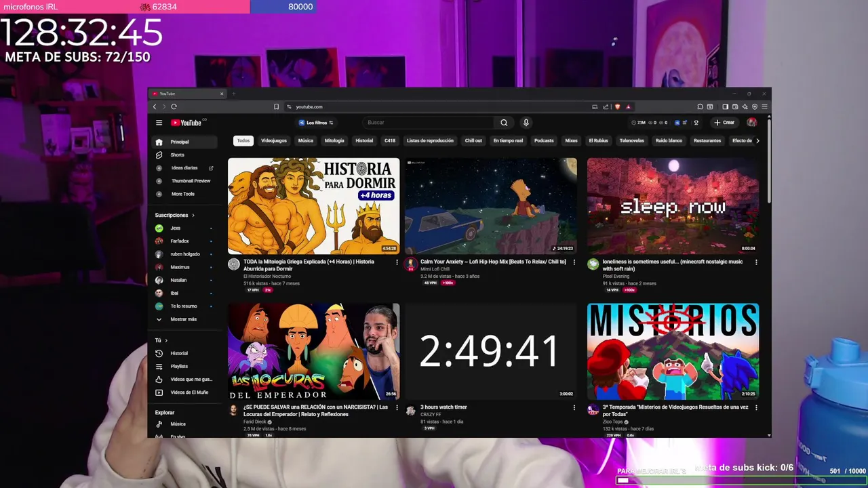Open the Mitología Griega video thumbnail
Image resolution: width=868 pixels, height=488 pixels.
click(314, 206)
